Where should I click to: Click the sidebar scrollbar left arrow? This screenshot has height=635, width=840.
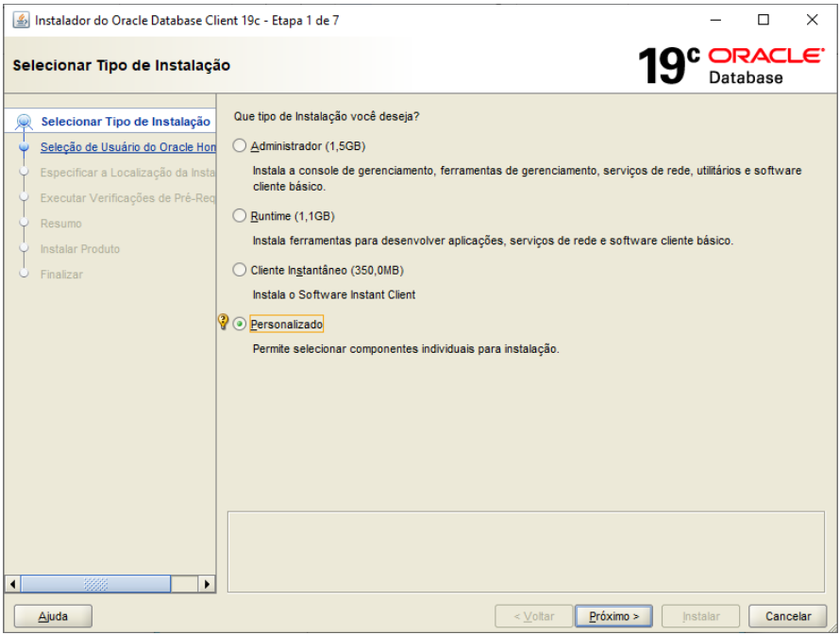click(13, 584)
